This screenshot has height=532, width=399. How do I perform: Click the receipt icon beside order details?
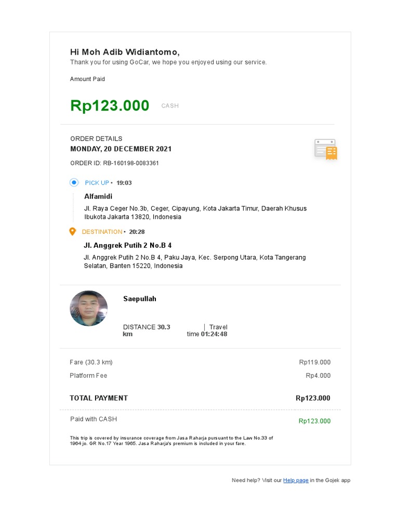[x=326, y=149]
